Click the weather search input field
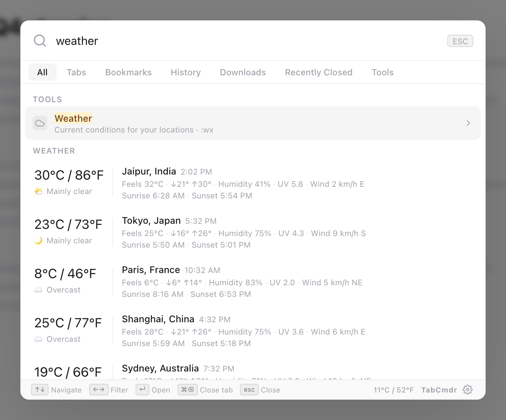Image resolution: width=506 pixels, height=420 pixels. 246,41
